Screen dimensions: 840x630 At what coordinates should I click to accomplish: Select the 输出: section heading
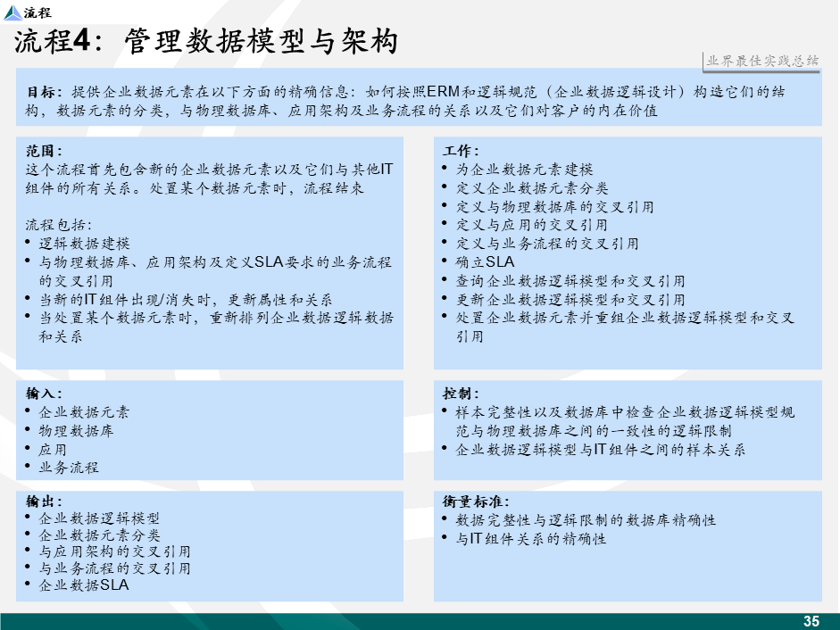44,502
